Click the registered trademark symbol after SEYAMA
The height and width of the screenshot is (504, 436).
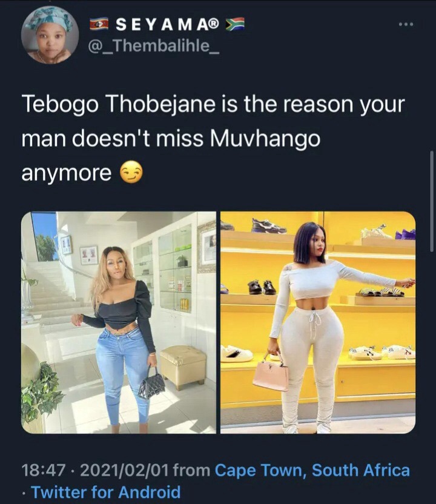[x=214, y=23]
